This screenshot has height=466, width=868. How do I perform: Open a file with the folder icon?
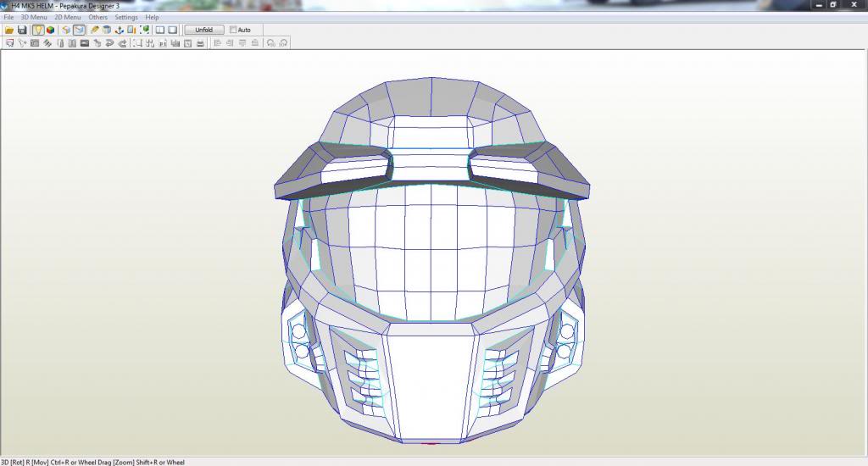click(x=9, y=30)
